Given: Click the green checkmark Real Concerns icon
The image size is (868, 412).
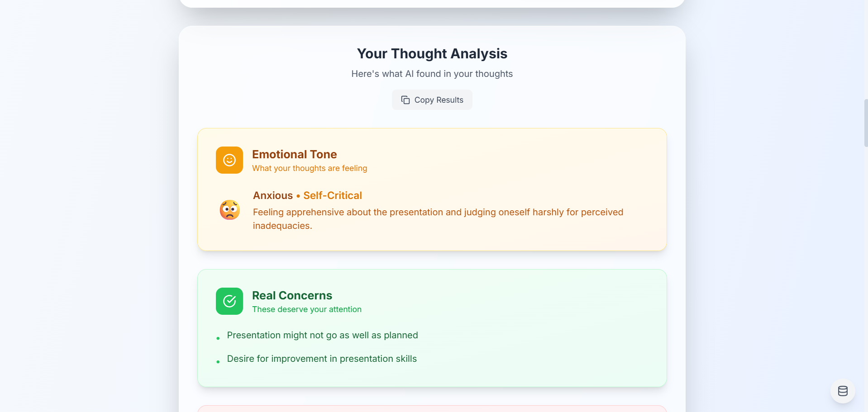Looking at the screenshot, I should coord(229,301).
